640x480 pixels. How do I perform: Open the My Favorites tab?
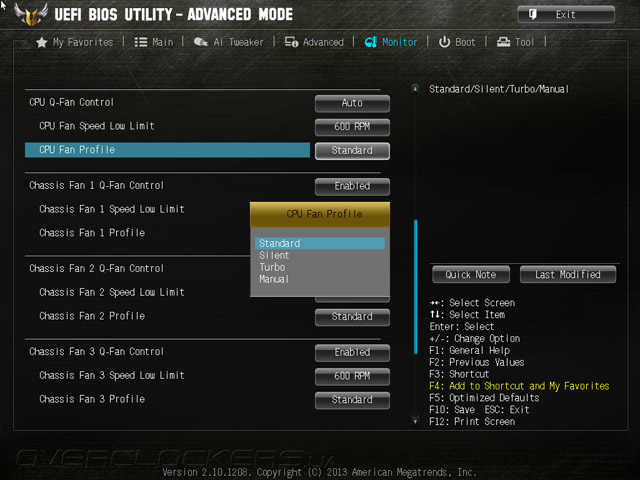pos(75,42)
